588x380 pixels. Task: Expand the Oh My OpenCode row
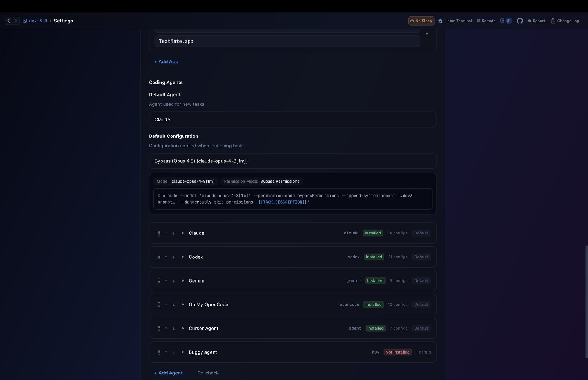coord(183,305)
